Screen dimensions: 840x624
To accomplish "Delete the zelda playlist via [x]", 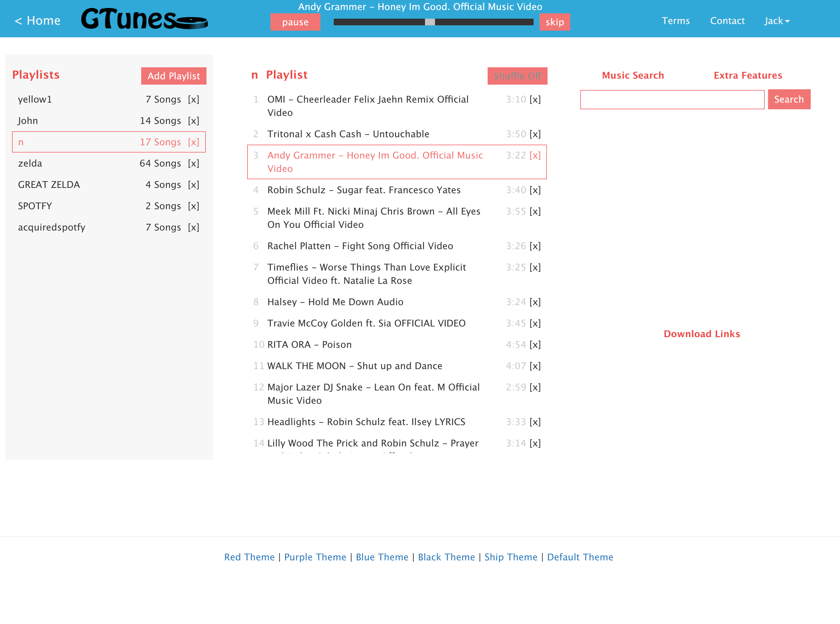I will (193, 163).
